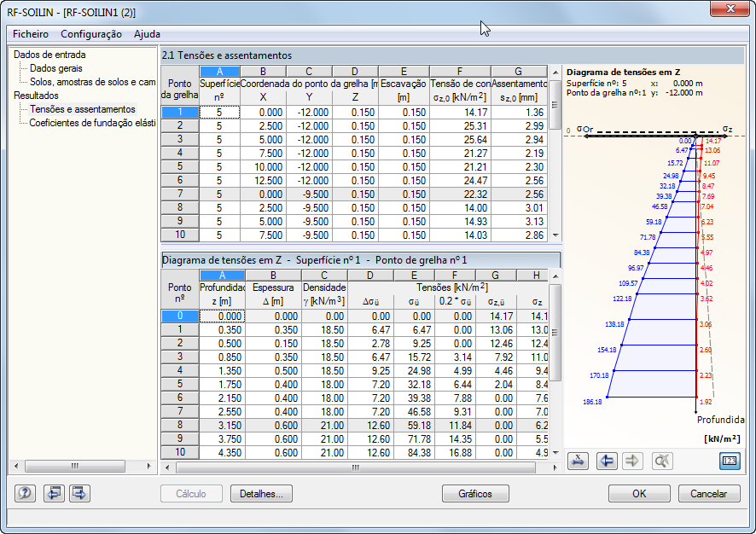This screenshot has height=534, width=756.
Task: Click X coordinate cell 12.500
Action: tap(264, 181)
